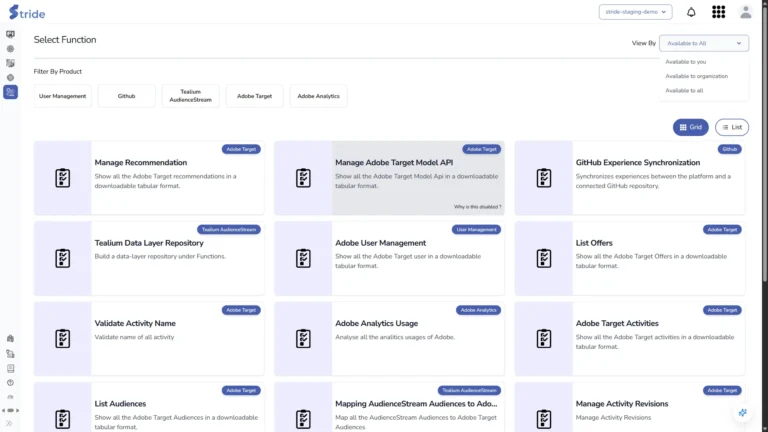The width and height of the screenshot is (768, 432).
Task: Open the user profile avatar
Action: (x=745, y=12)
